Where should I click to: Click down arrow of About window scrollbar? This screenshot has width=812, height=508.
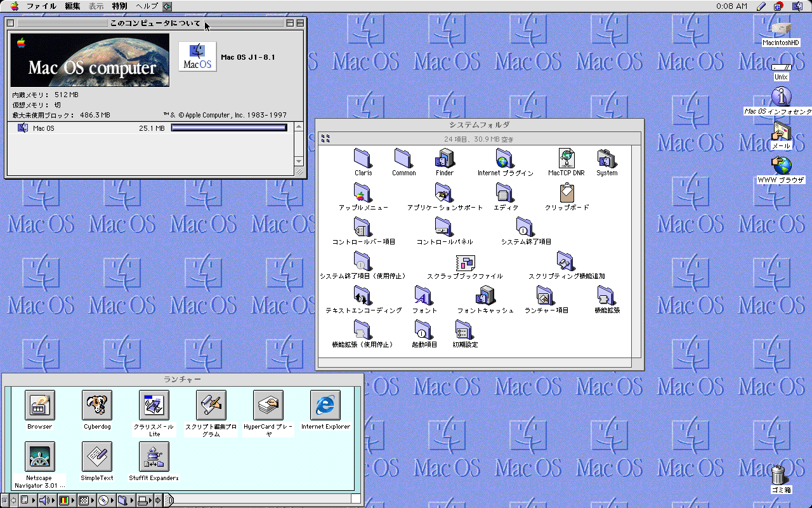tap(299, 162)
